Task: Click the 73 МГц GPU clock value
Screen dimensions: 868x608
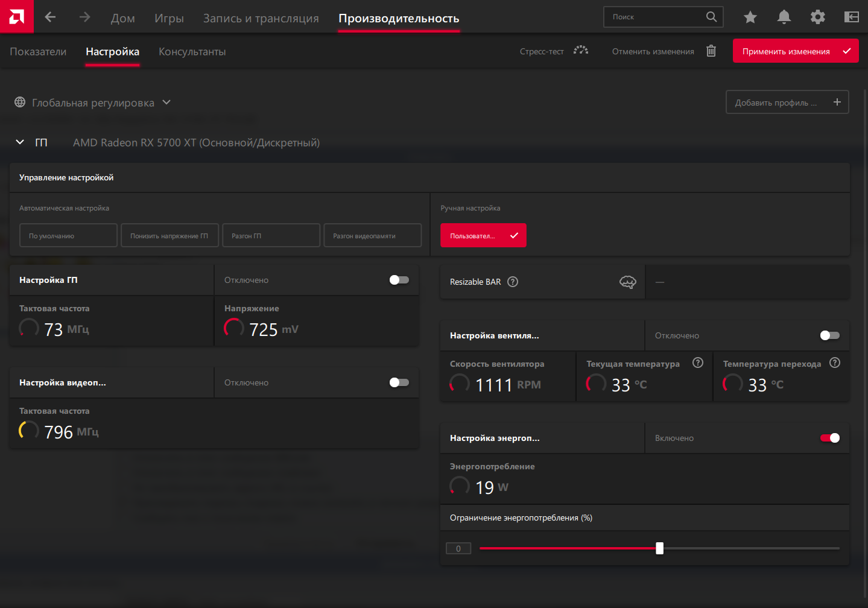Action: pyautogui.click(x=66, y=329)
